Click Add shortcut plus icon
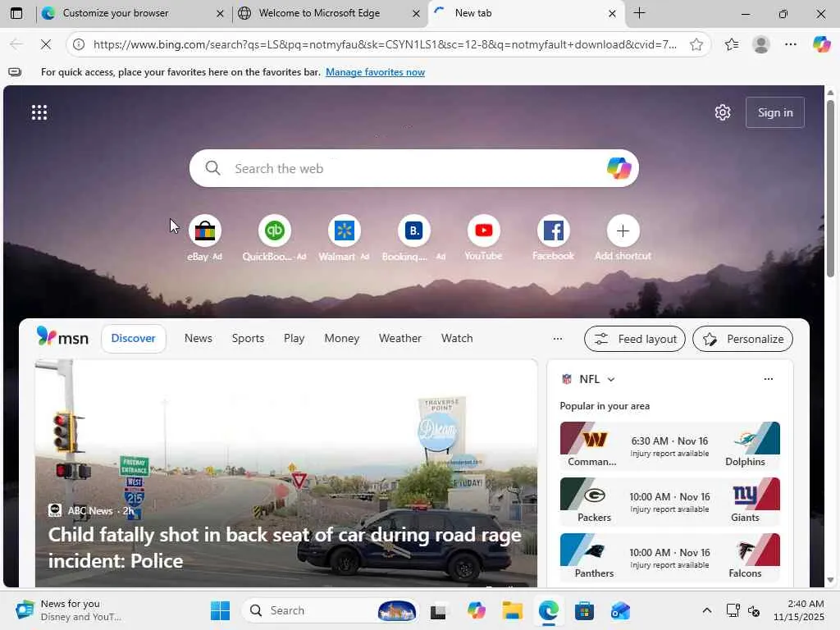840x630 pixels. 623,231
